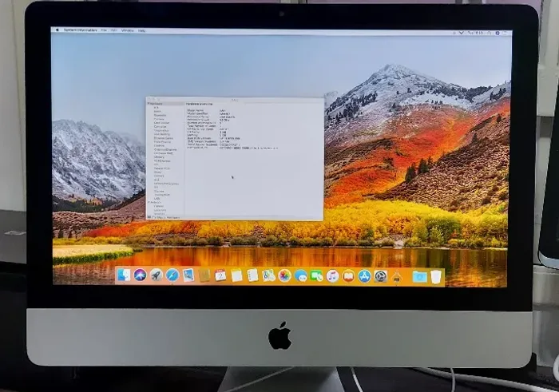Open FaceTime green icon in Dock

coord(316,275)
